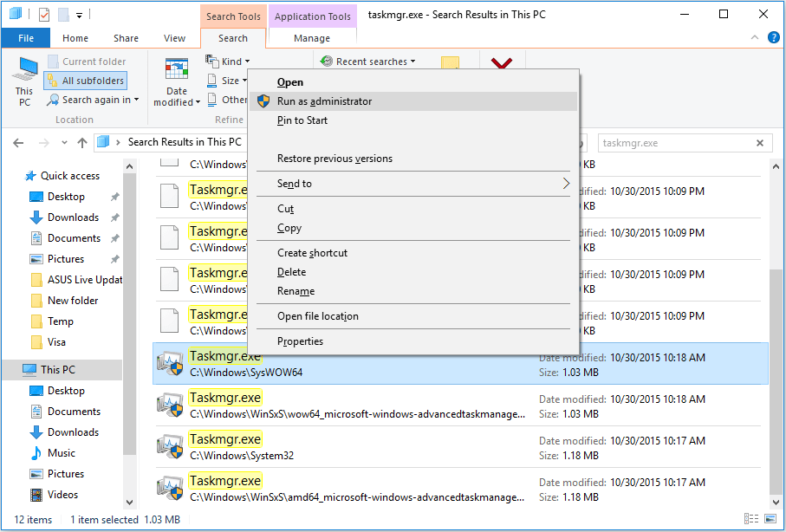Expand the address bar path chevron

(119, 142)
